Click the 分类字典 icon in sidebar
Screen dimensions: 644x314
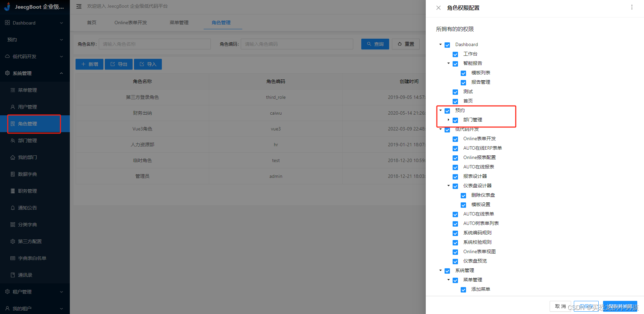coord(13,224)
